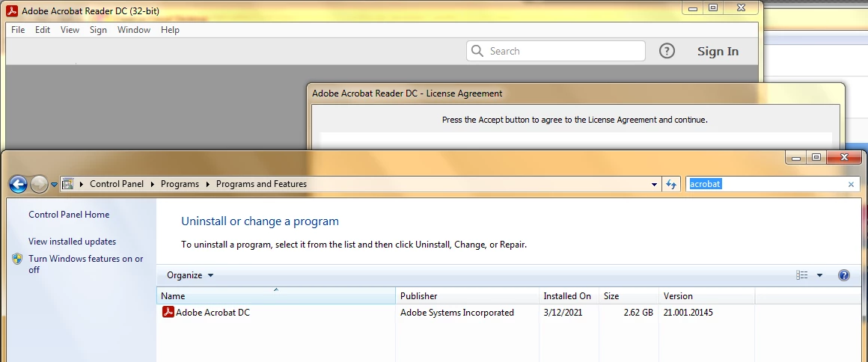Click the Forward arrow in Control Panel
Image resolution: width=868 pixels, height=362 pixels.
(39, 184)
